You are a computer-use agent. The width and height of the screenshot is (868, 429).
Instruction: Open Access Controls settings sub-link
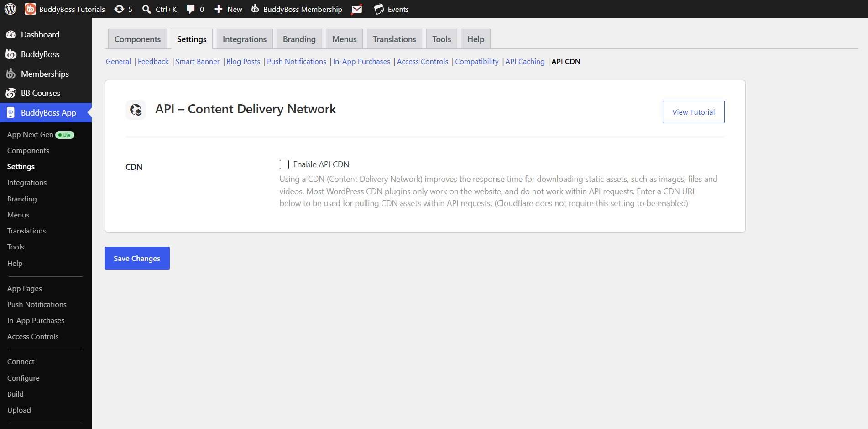tap(423, 61)
